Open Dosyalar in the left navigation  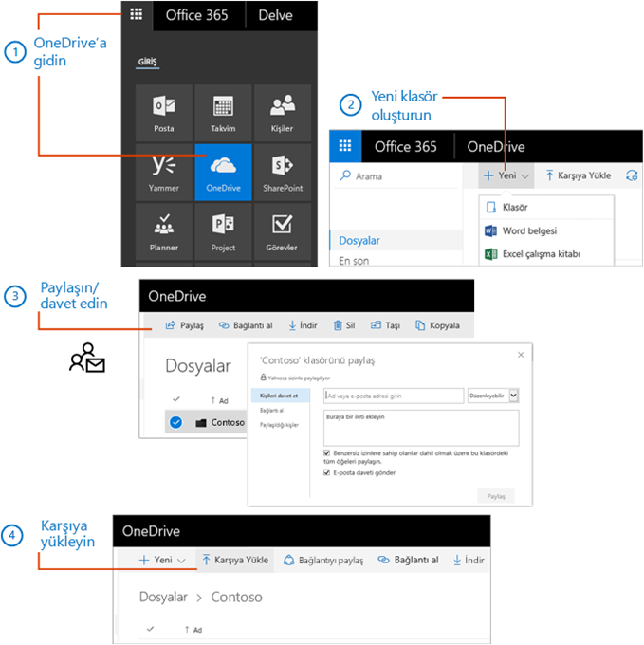click(x=396, y=240)
